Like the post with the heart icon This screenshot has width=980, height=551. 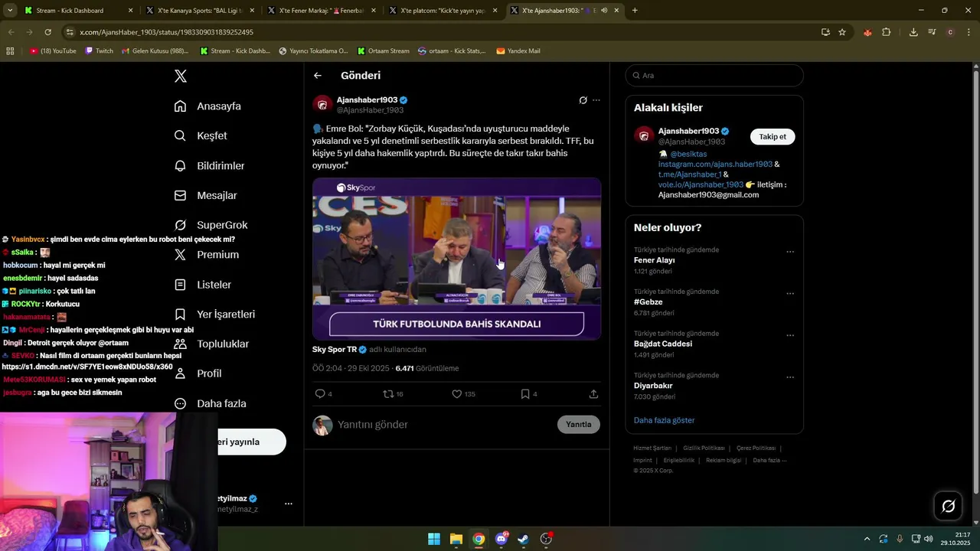[x=456, y=394]
